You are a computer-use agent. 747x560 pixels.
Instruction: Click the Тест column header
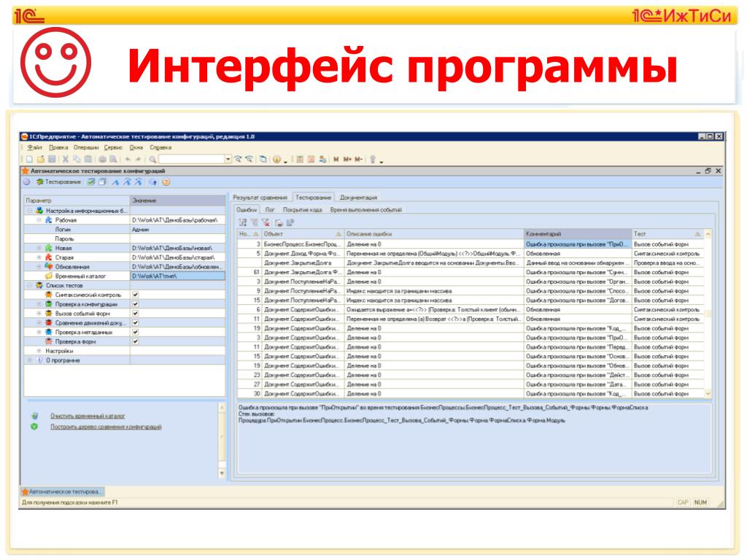point(667,234)
